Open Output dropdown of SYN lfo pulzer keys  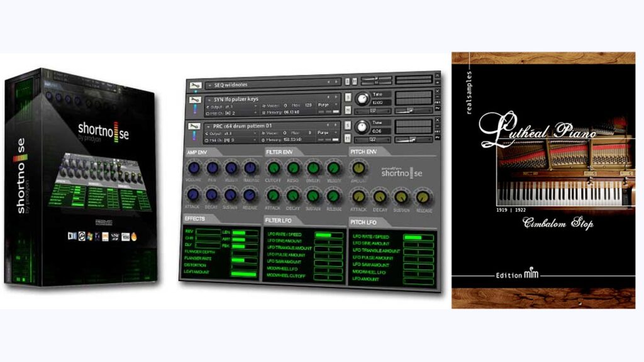(x=233, y=106)
